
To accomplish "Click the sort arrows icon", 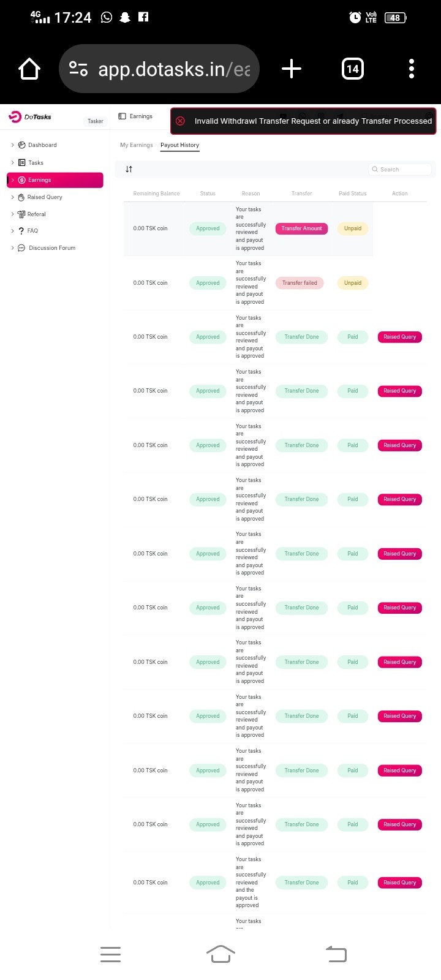I will [129, 169].
